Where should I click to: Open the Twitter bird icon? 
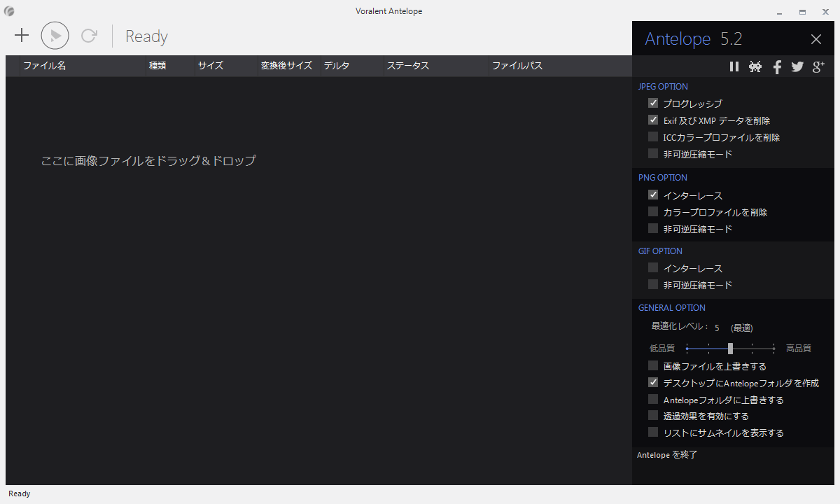click(x=797, y=66)
